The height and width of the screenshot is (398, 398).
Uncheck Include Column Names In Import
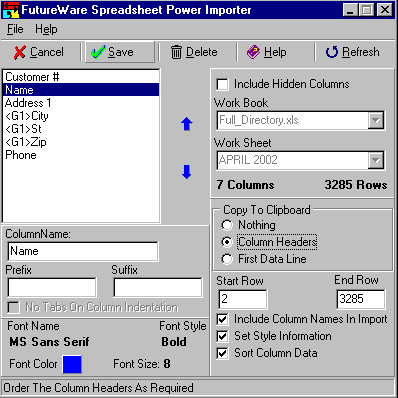point(222,319)
